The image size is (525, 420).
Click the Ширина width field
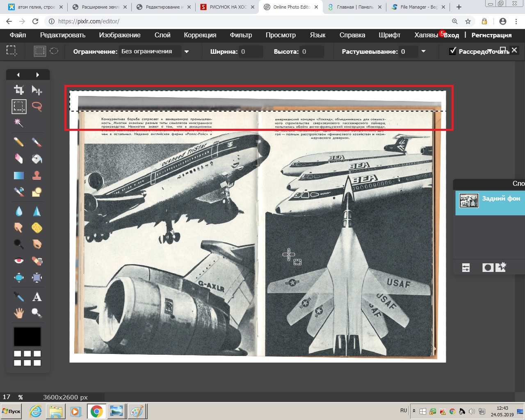coord(251,52)
